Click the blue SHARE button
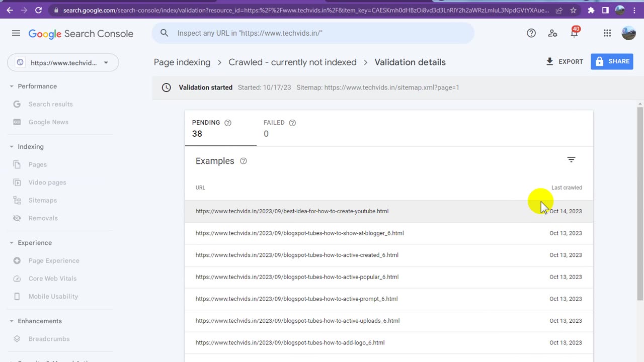This screenshot has height=362, width=644. coord(612,61)
